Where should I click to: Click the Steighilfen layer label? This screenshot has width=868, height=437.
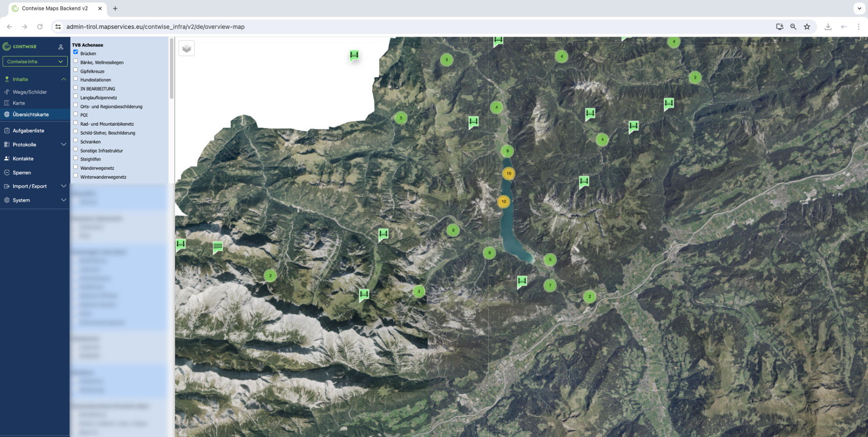pos(90,159)
